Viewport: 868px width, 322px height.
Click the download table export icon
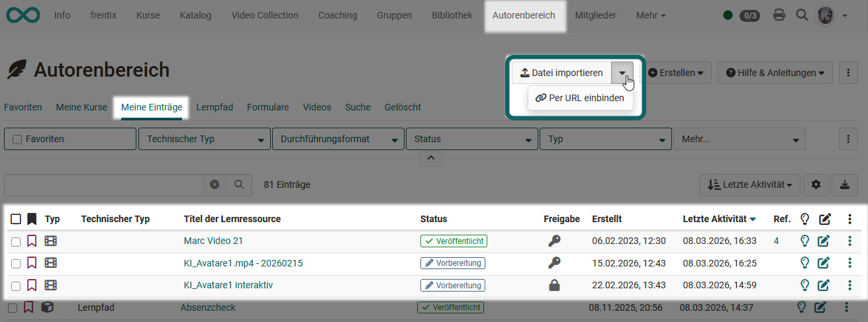(844, 185)
